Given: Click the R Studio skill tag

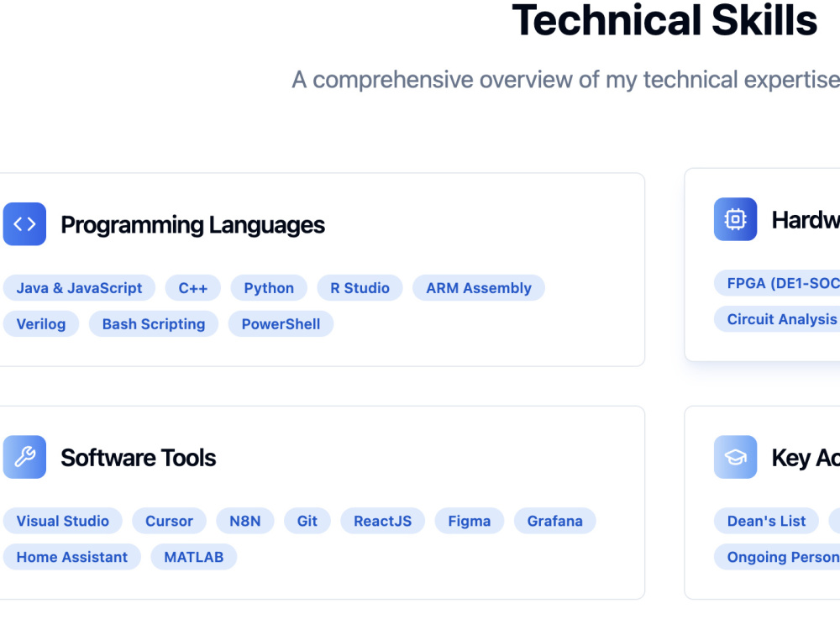Looking at the screenshot, I should coord(360,287).
